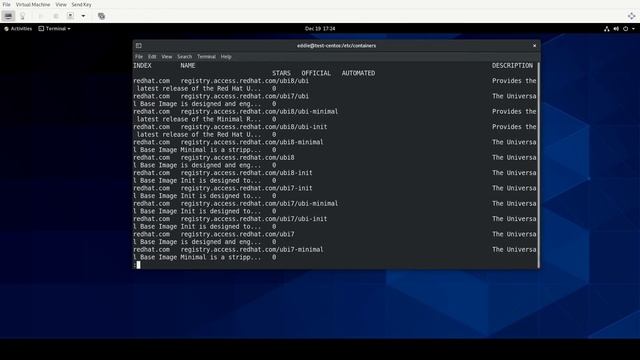Click the terminal window menu icon in titlebar
The image size is (640, 360).
click(x=139, y=46)
